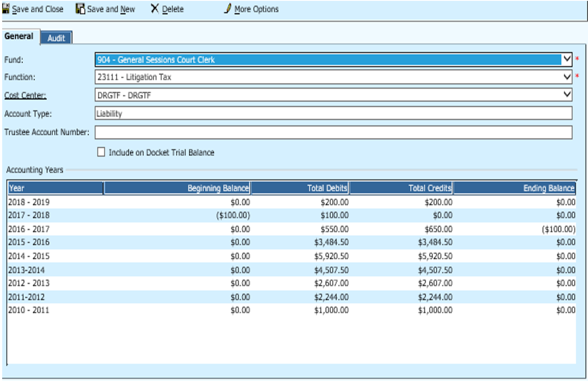
Task: Click the Save and New label
Action: point(111,9)
